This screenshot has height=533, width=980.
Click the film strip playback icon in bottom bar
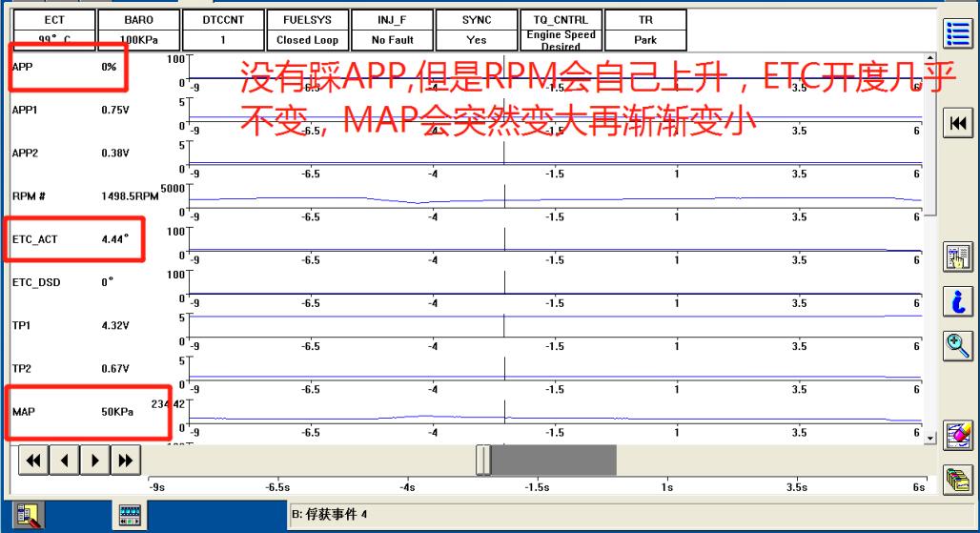click(x=130, y=516)
